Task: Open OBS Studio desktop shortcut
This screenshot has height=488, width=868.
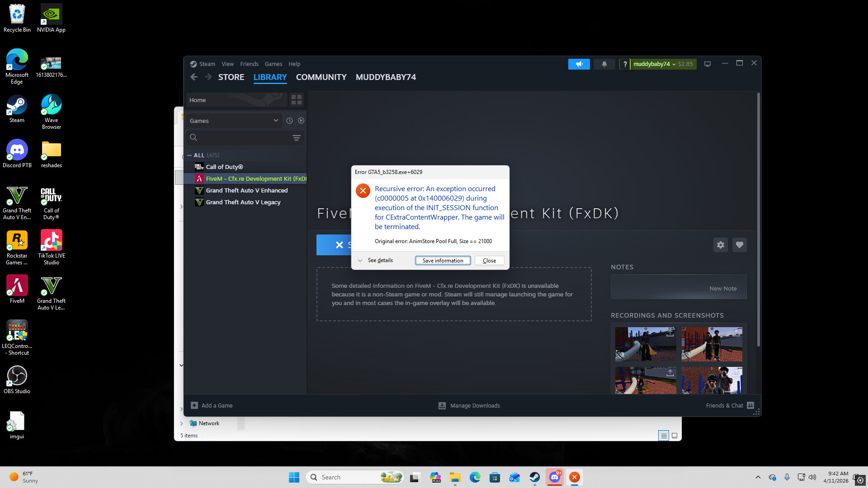Action: (x=17, y=379)
